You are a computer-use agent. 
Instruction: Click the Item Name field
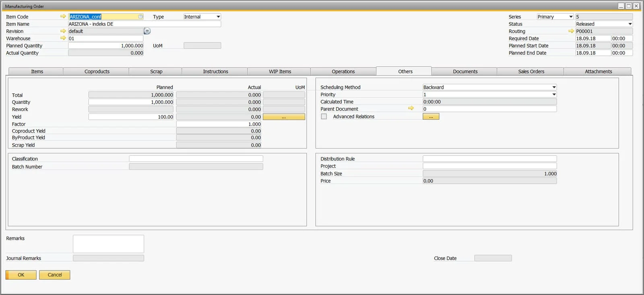(144, 24)
